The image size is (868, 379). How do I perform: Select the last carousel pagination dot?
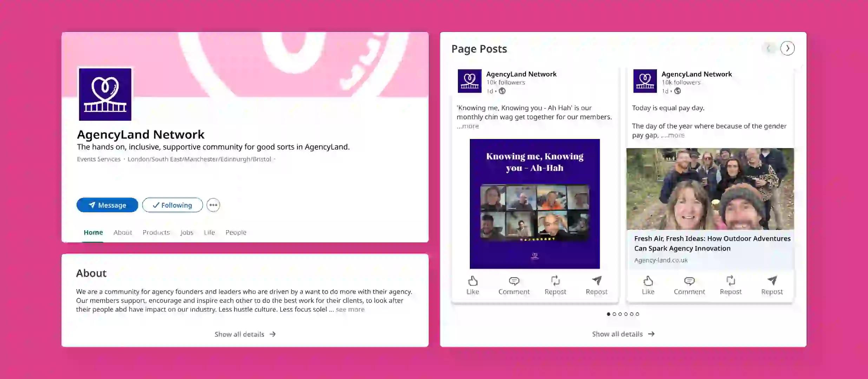pyautogui.click(x=637, y=314)
